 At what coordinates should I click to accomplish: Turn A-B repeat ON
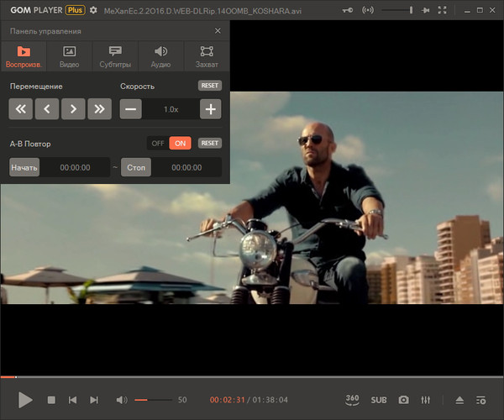point(180,144)
